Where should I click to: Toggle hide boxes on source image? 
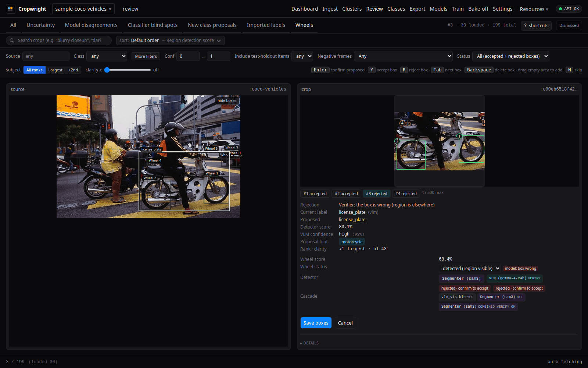point(227,100)
